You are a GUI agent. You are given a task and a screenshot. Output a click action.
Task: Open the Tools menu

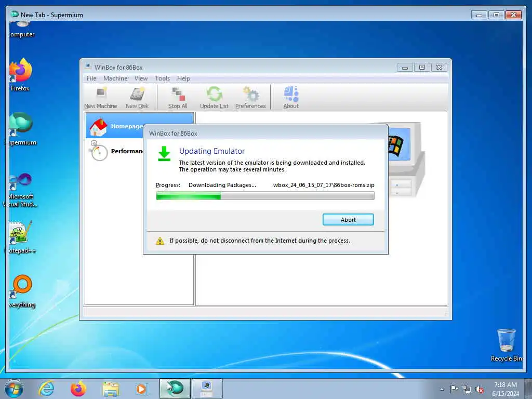[162, 78]
